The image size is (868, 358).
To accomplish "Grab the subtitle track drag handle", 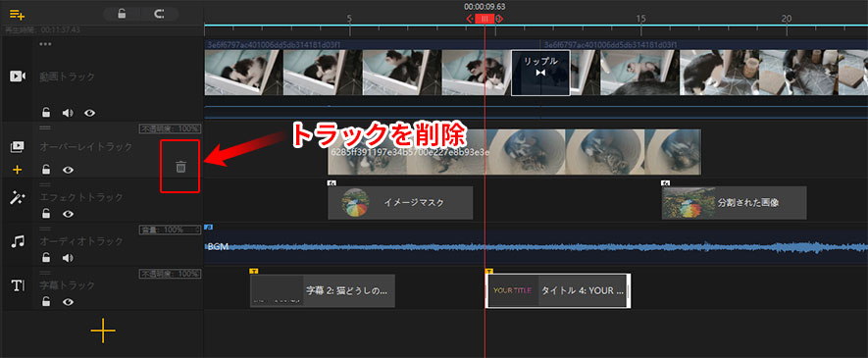I will (x=45, y=273).
